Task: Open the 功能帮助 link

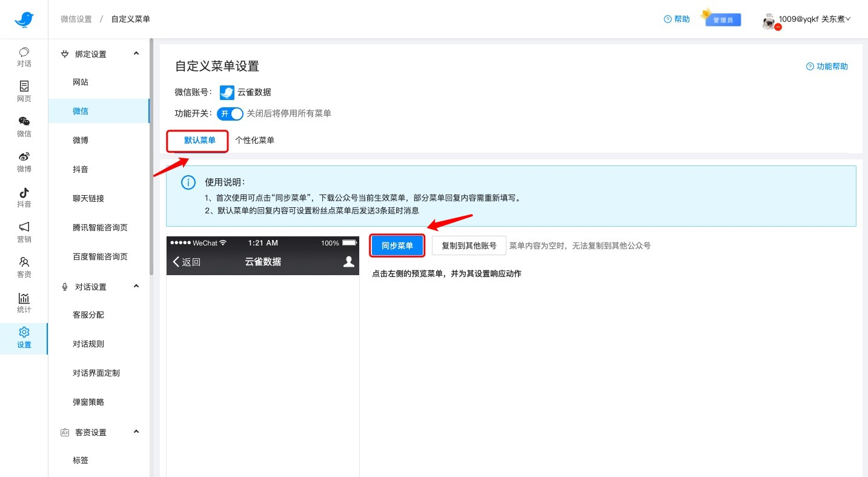Action: [827, 67]
